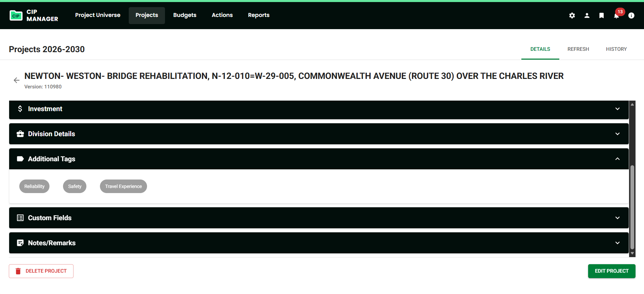
Task: Switch to the History tab
Action: [x=616, y=49]
